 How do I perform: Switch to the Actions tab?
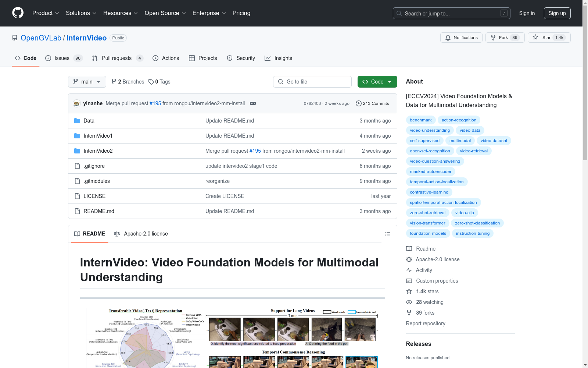coord(166,58)
